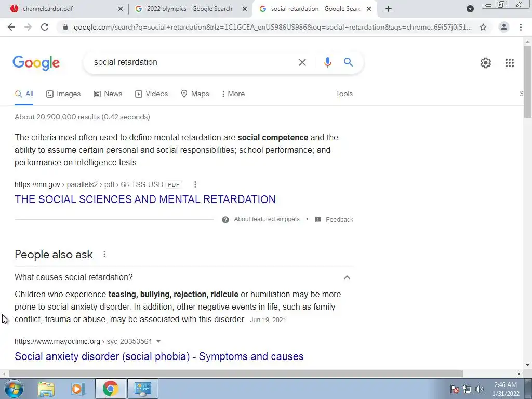Image resolution: width=532 pixels, height=399 pixels.
Task: Collapse What causes social retardation question
Action: [347, 277]
